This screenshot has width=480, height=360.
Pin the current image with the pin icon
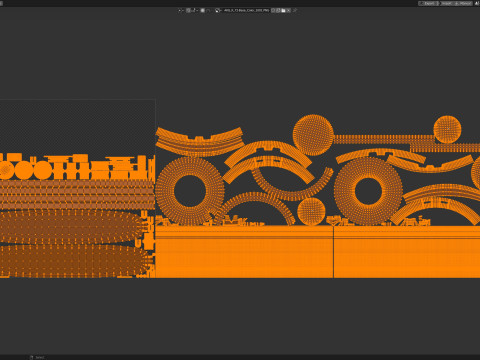click(295, 10)
